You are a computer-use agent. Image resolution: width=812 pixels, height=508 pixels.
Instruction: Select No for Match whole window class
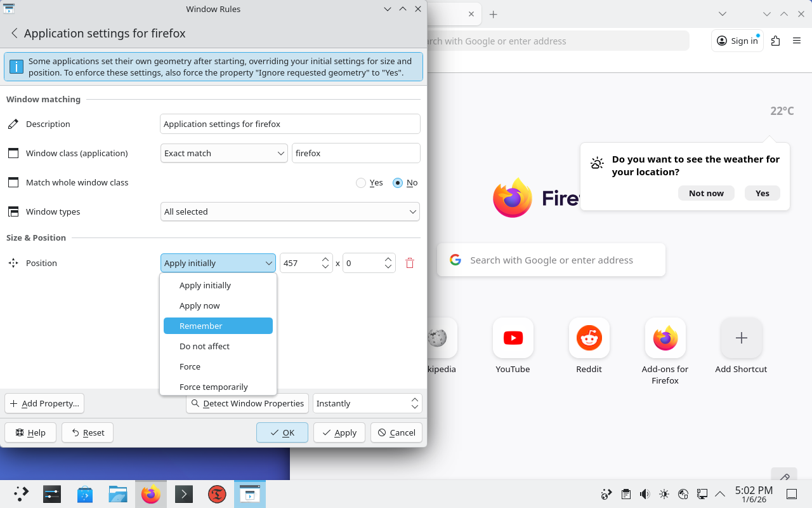[x=398, y=183]
